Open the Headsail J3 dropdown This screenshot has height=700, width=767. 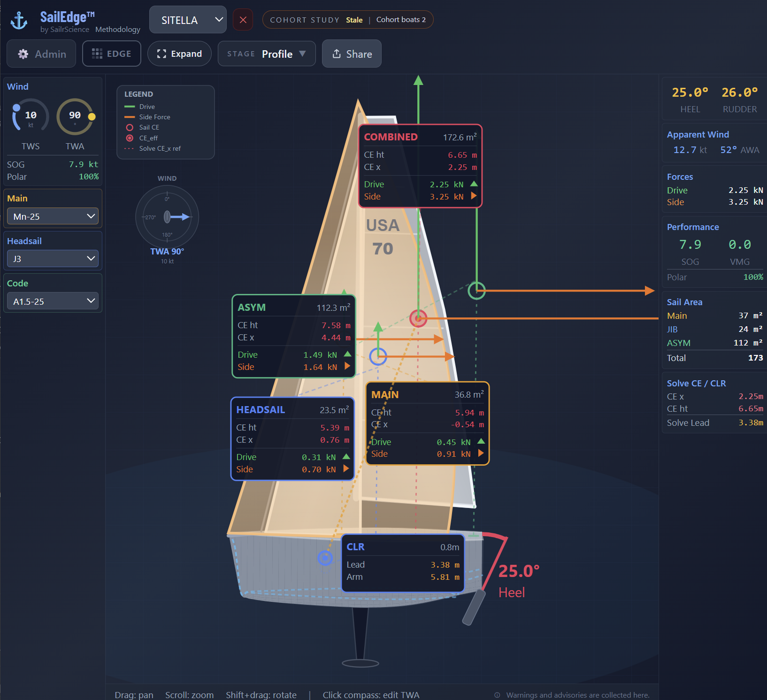pos(53,258)
